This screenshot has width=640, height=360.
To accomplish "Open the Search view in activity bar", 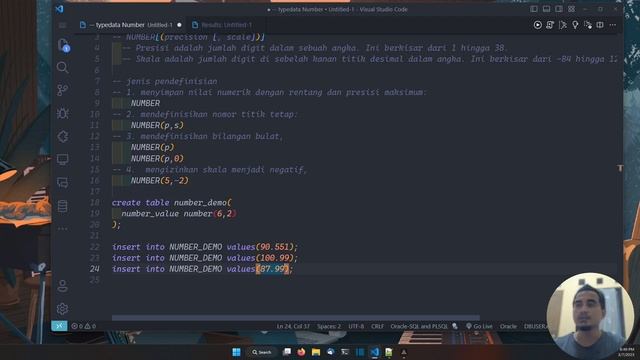I will [62, 67].
